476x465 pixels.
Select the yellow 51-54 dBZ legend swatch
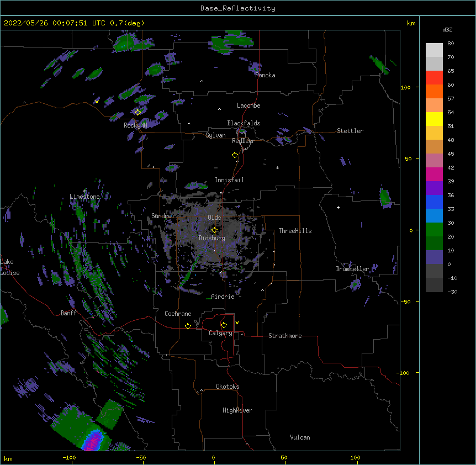(434, 119)
